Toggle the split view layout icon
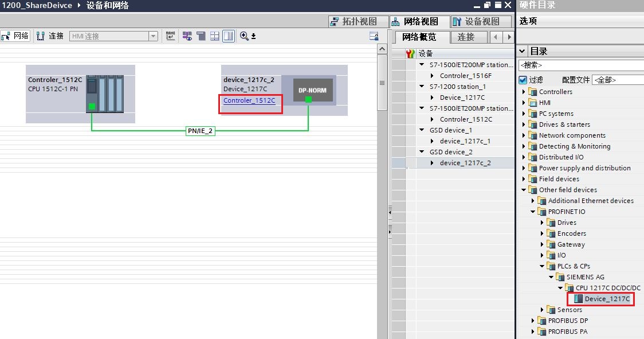Image resolution: width=644 pixels, height=339 pixels. [229, 36]
